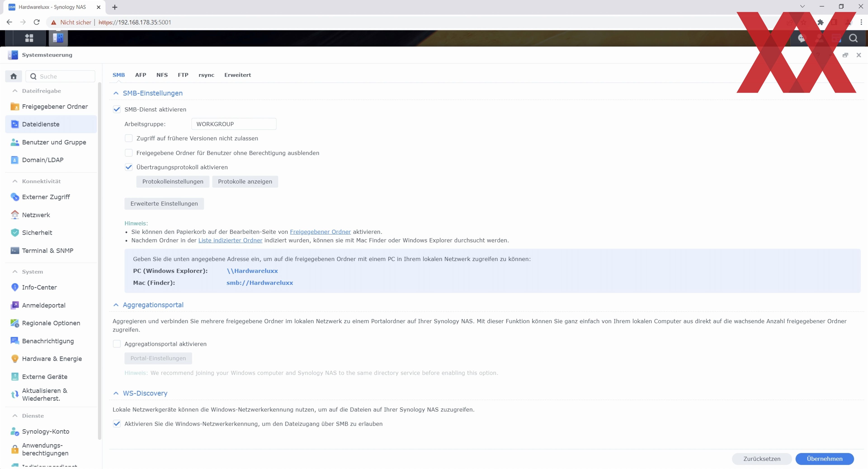Click the Übernehmen button
Viewport: 868px width, 469px height.
[825, 459]
